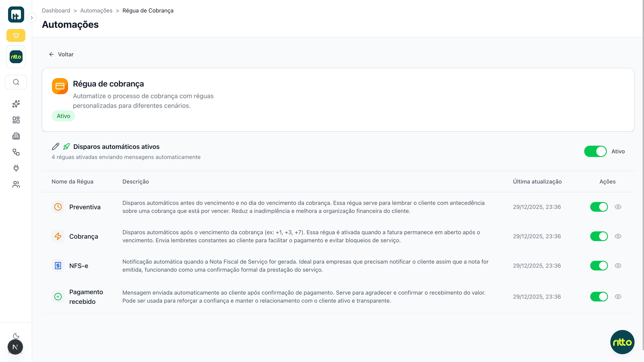Open the Pagamento recebido eye preview
The height and width of the screenshot is (362, 644).
pyautogui.click(x=618, y=297)
